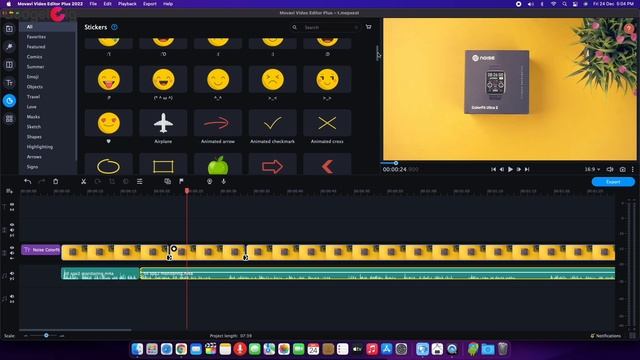Skip to the end of the project
640x360 pixels.
tap(527, 169)
